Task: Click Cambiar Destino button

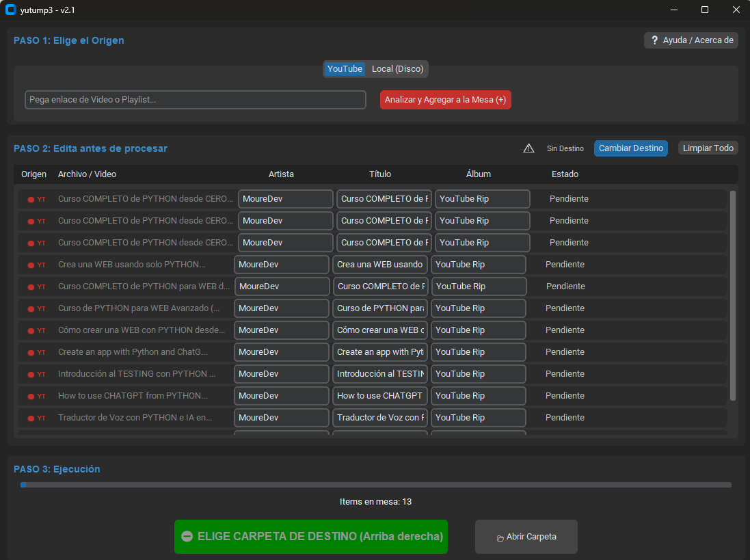Action: tap(630, 148)
